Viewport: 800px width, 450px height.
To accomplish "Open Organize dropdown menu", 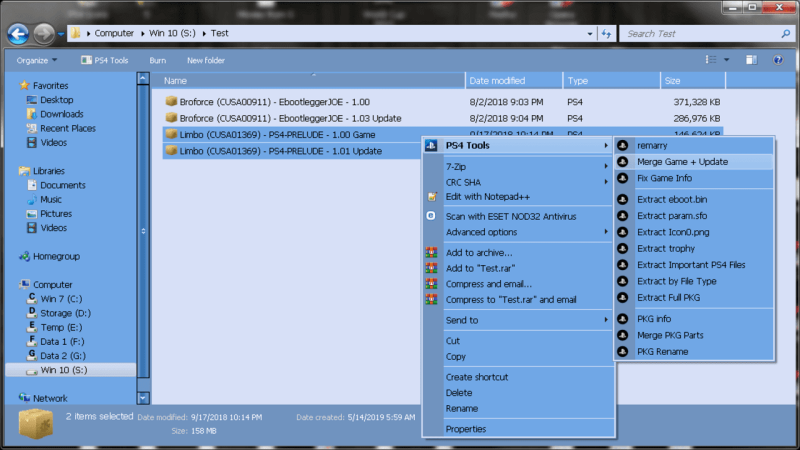I will coord(37,60).
